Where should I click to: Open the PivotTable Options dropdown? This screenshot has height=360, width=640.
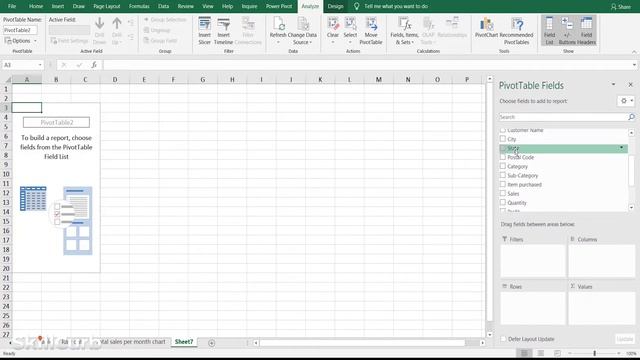coord(20,41)
